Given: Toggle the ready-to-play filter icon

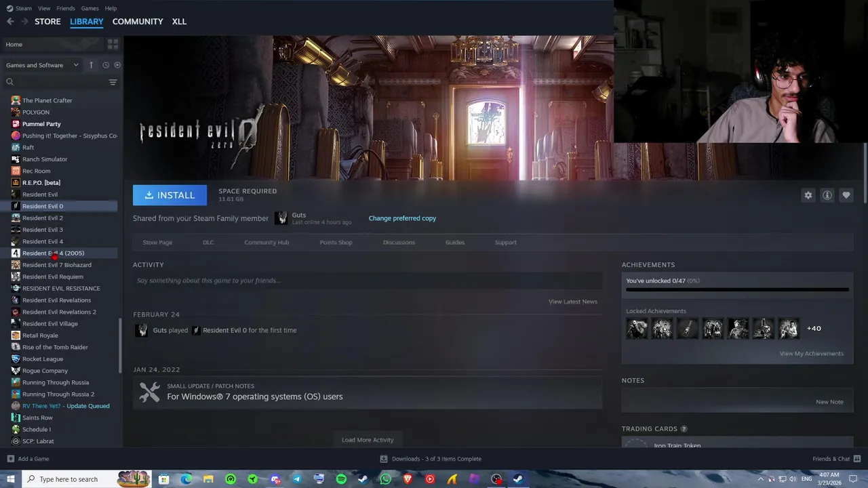Looking at the screenshot, I should pos(117,65).
